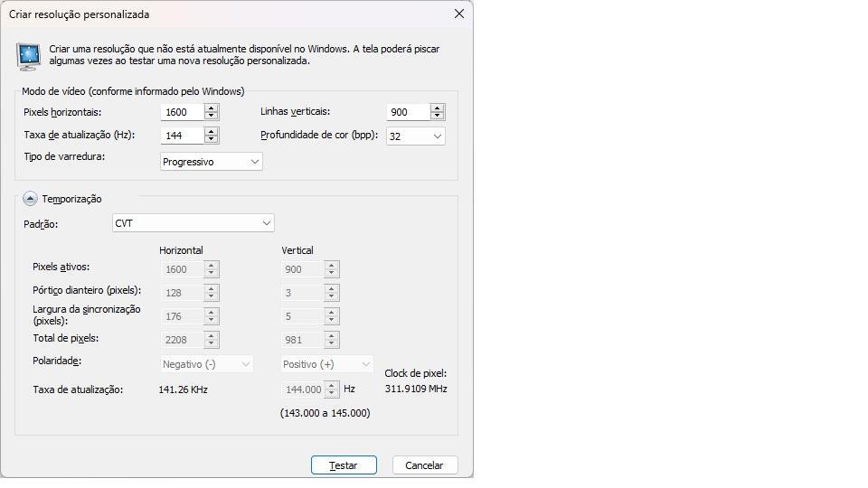The height and width of the screenshot is (488, 868).
Task: Collapse the Temporização section
Action: click(30, 199)
